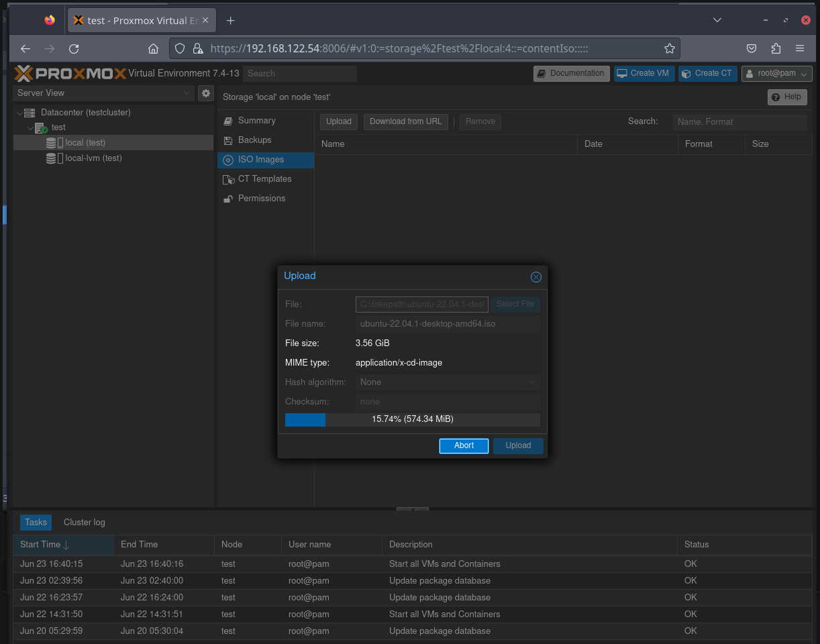Screen dimensions: 820x644
Task: Click the Help button
Action: (x=786, y=97)
